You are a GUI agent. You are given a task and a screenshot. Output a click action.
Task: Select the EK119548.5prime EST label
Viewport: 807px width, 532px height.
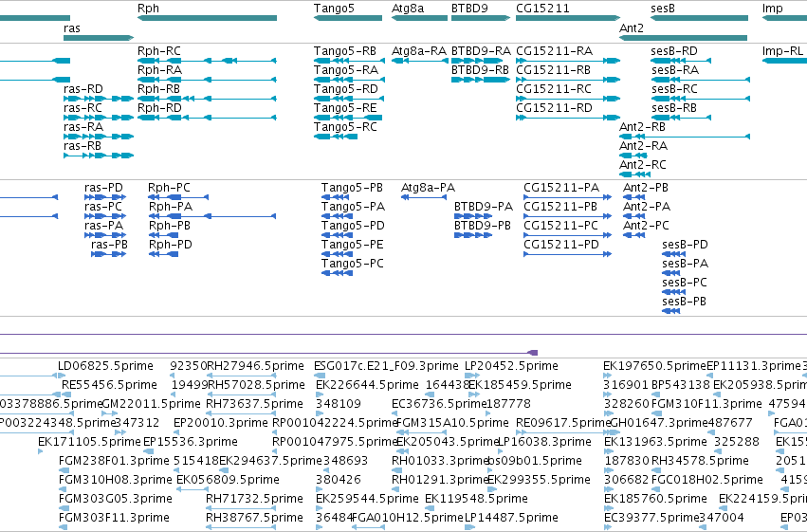[476, 499]
